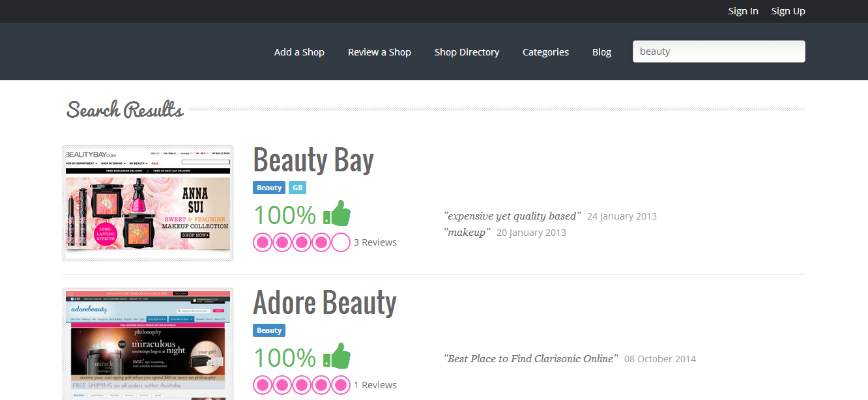Open the Categories menu item
The width and height of the screenshot is (868, 400).
pyautogui.click(x=545, y=52)
